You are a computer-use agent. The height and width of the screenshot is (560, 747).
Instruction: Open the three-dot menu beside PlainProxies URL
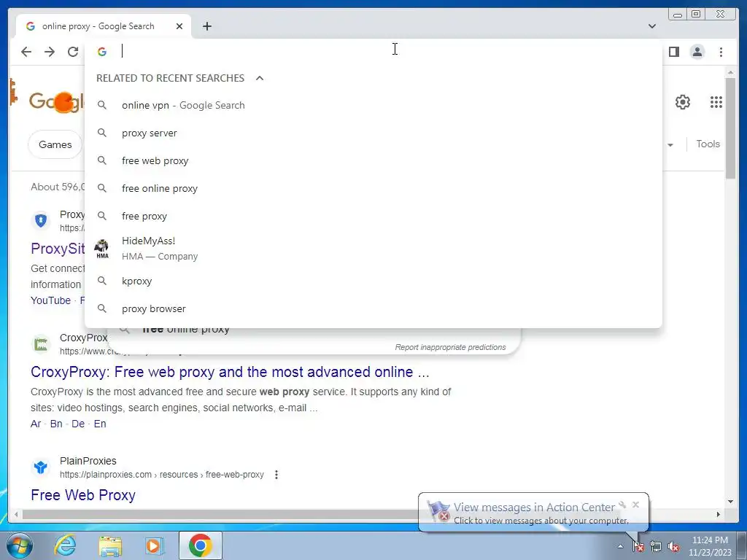click(x=276, y=475)
